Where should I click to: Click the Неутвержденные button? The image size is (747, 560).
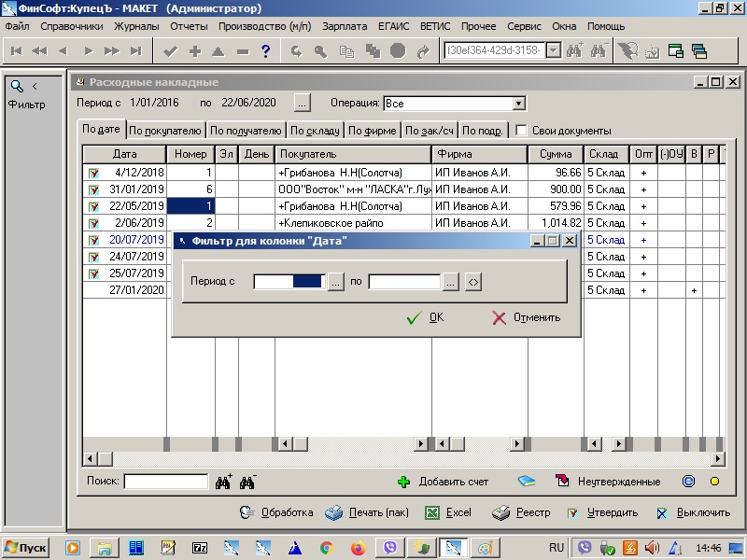click(x=609, y=482)
